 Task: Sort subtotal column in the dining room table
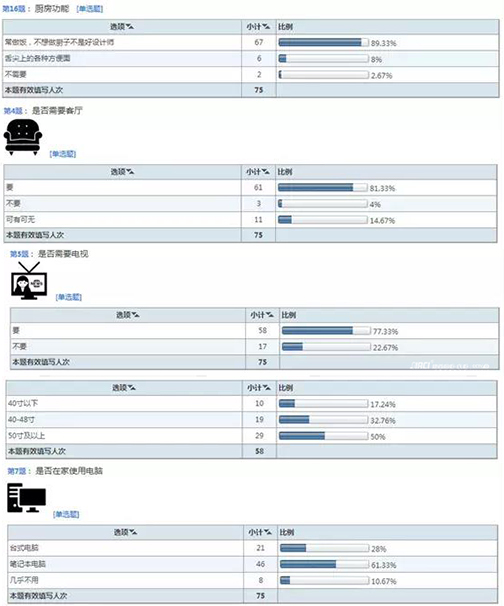258,172
